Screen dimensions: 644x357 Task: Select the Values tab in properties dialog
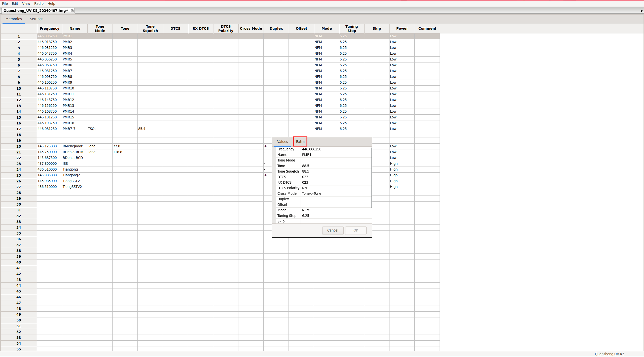pyautogui.click(x=282, y=142)
